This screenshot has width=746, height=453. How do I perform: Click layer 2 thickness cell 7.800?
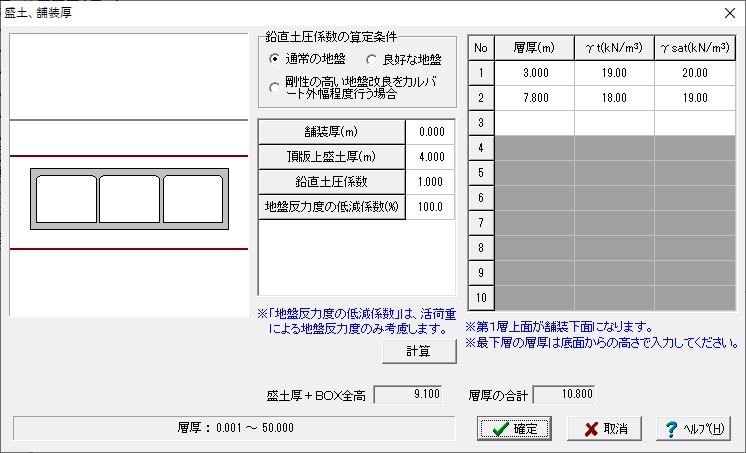pos(535,98)
